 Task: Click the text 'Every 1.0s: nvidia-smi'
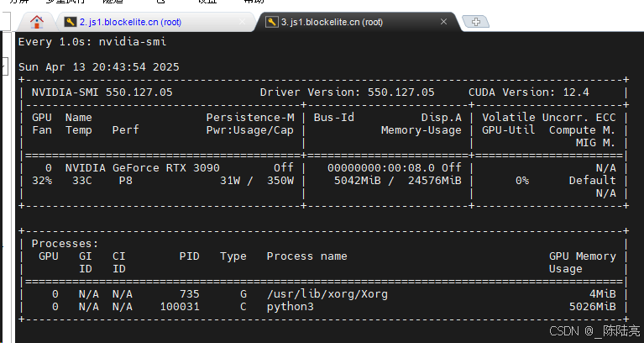[92, 42]
